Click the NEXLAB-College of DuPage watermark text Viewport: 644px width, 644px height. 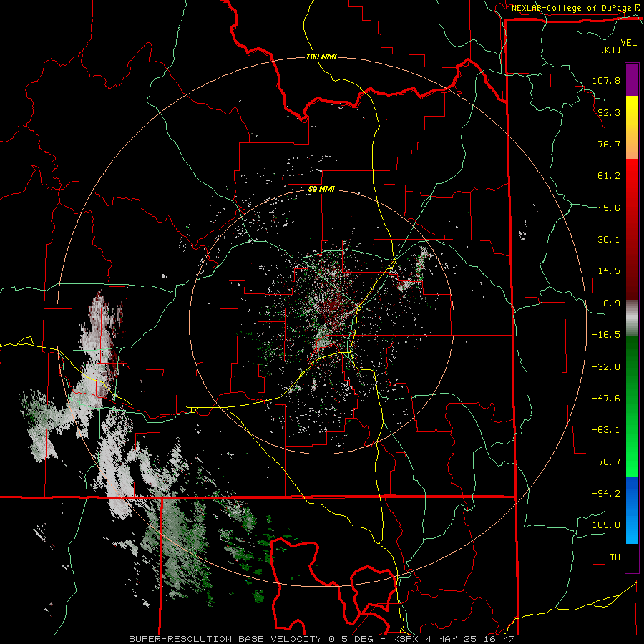[x=575, y=8]
